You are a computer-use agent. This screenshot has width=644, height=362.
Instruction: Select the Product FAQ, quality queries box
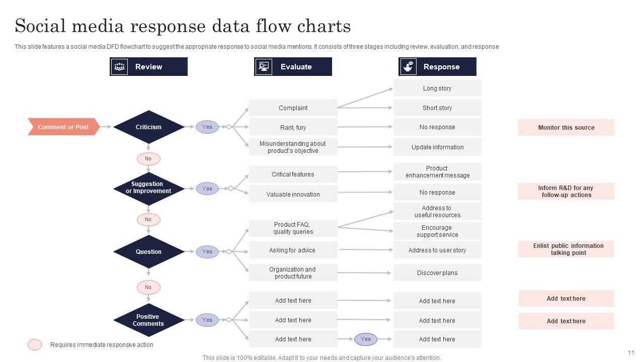pyautogui.click(x=293, y=228)
